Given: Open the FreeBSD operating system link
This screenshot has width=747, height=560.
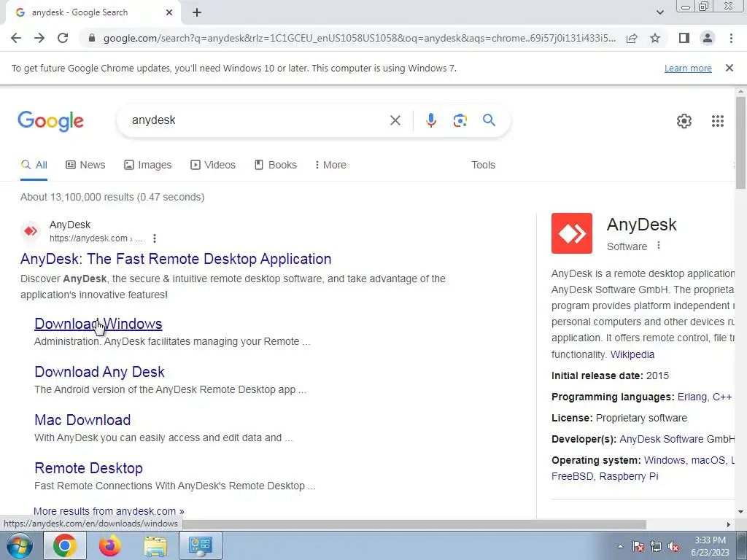Looking at the screenshot, I should click(x=572, y=477).
